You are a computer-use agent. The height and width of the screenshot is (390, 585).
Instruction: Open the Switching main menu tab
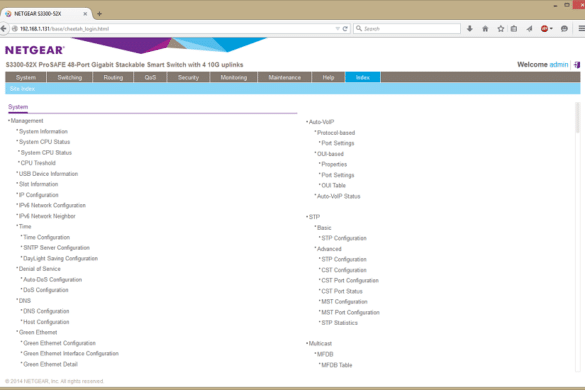[70, 77]
